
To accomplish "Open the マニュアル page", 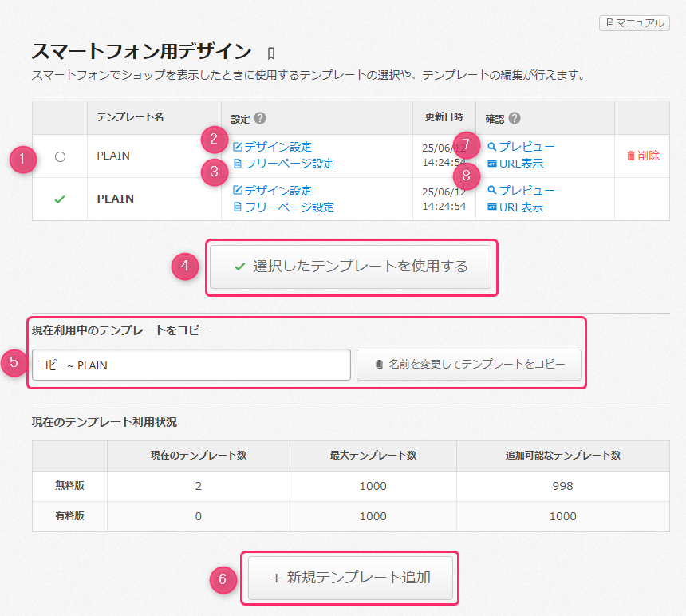I will [x=634, y=22].
